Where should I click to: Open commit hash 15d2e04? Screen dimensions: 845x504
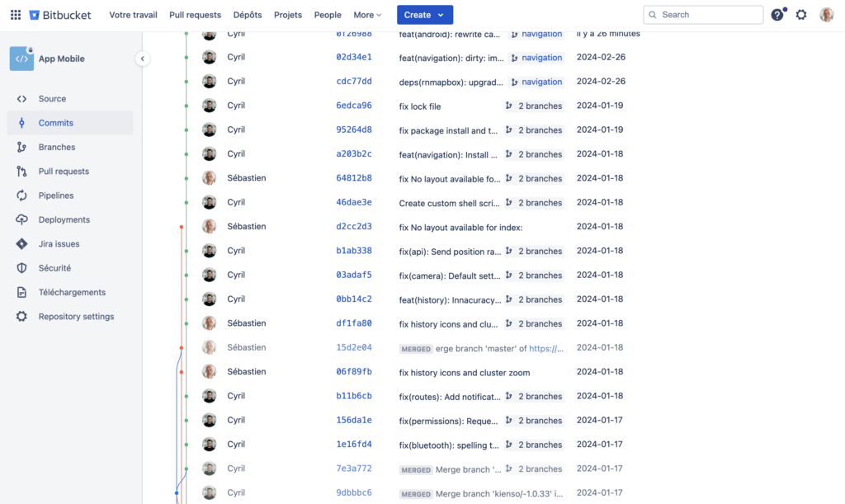(354, 348)
